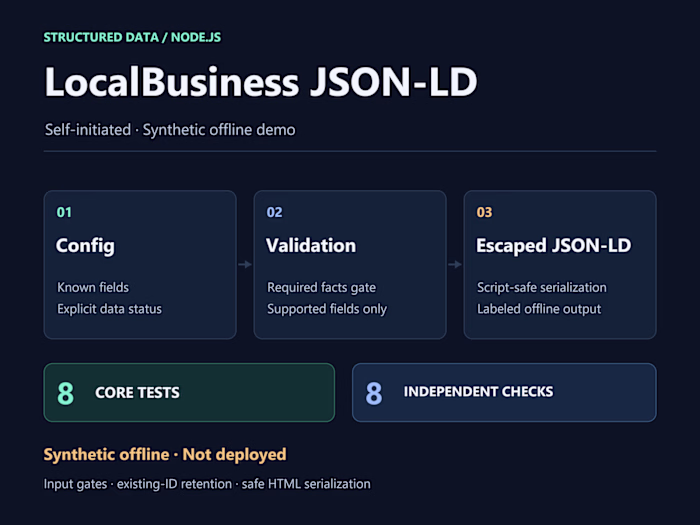Viewport: 700px width, 525px height.
Task: Select the Escaped JSON-LD step card
Action: pos(560,265)
